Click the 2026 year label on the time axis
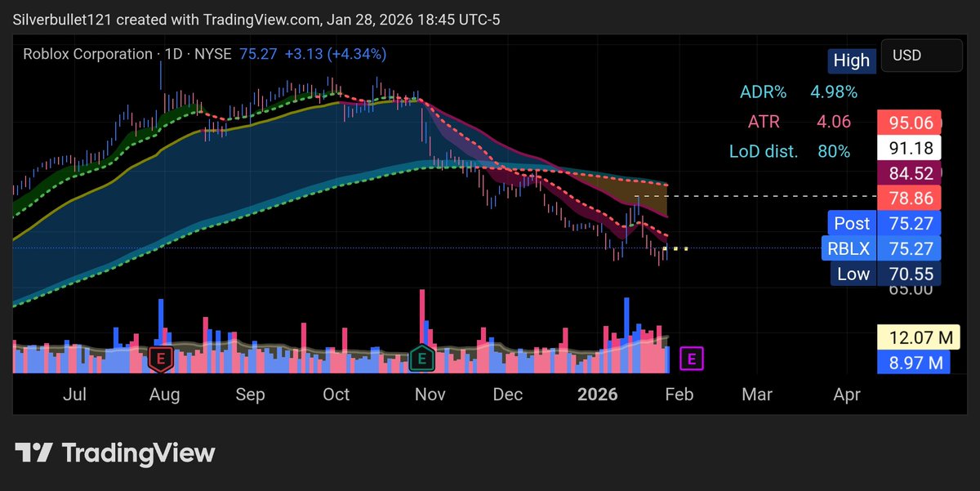 point(598,394)
